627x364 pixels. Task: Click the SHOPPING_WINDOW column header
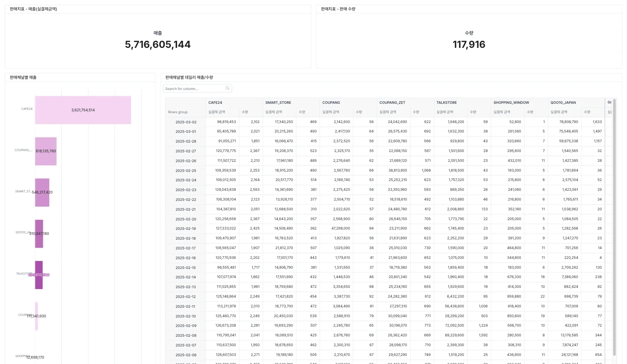pos(511,102)
